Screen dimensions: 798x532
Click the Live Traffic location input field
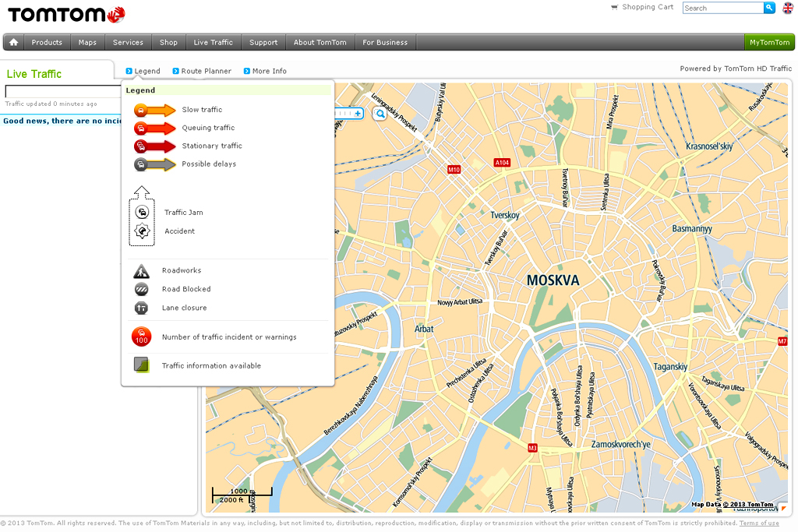pos(62,92)
